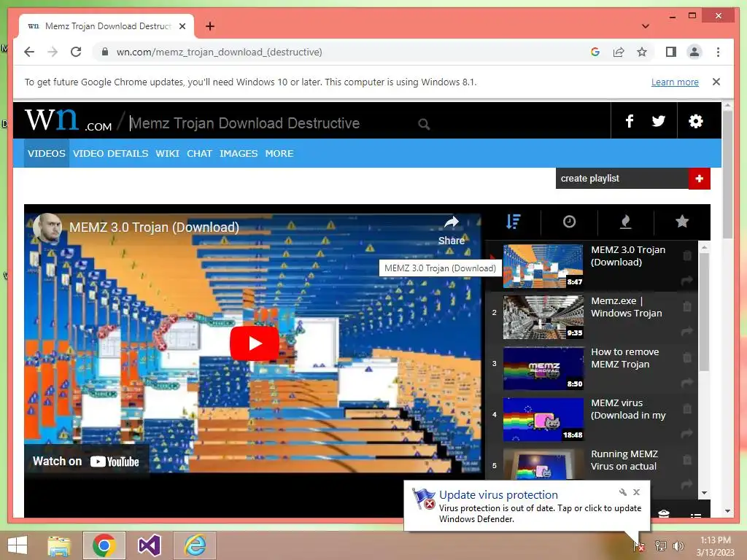Open Chrome side panel
This screenshot has width=747, height=560.
click(x=671, y=52)
